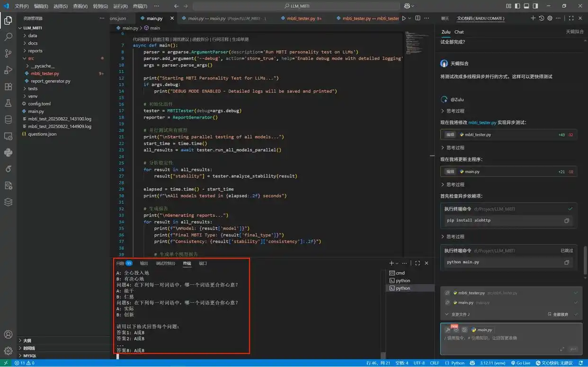This screenshot has width=588, height=367.
Task: Expand the reports folder
Action: (35, 51)
